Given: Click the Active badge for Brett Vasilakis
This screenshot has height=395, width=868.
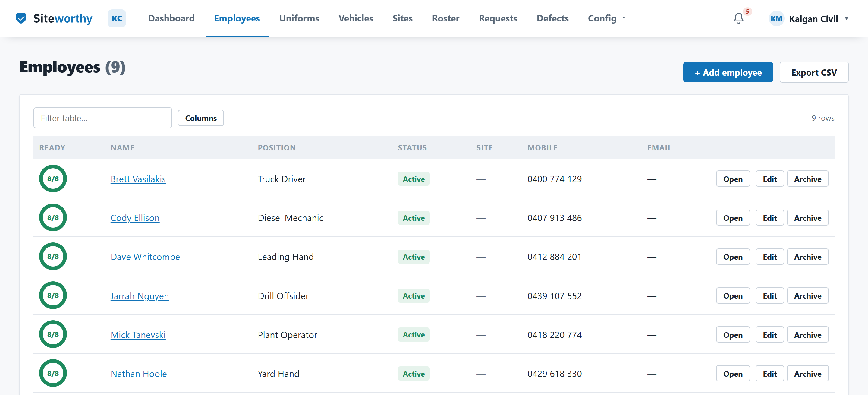Looking at the screenshot, I should pos(414,179).
